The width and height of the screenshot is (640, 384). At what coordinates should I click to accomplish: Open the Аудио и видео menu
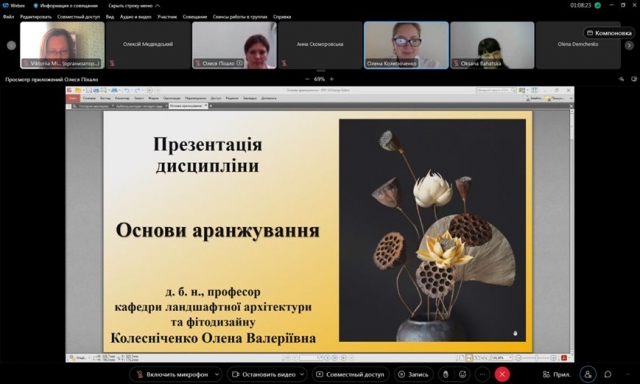pyautogui.click(x=136, y=17)
